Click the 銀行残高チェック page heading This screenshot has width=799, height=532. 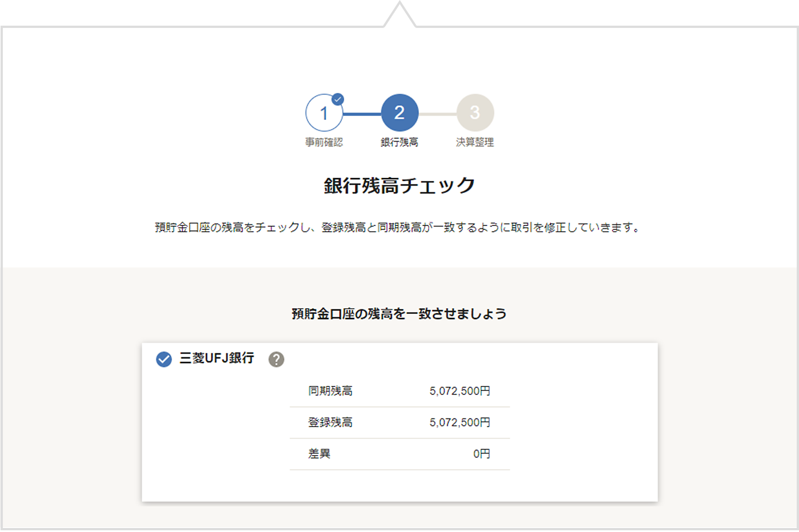(x=399, y=186)
